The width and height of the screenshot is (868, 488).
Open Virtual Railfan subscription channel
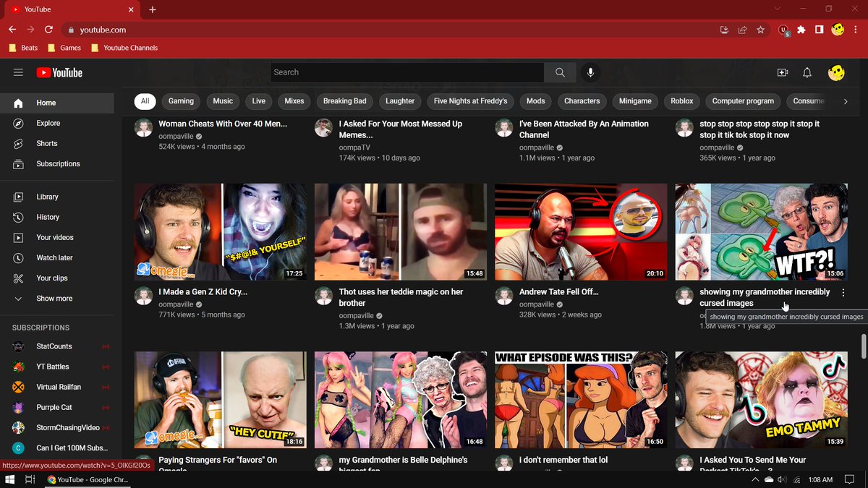click(57, 387)
